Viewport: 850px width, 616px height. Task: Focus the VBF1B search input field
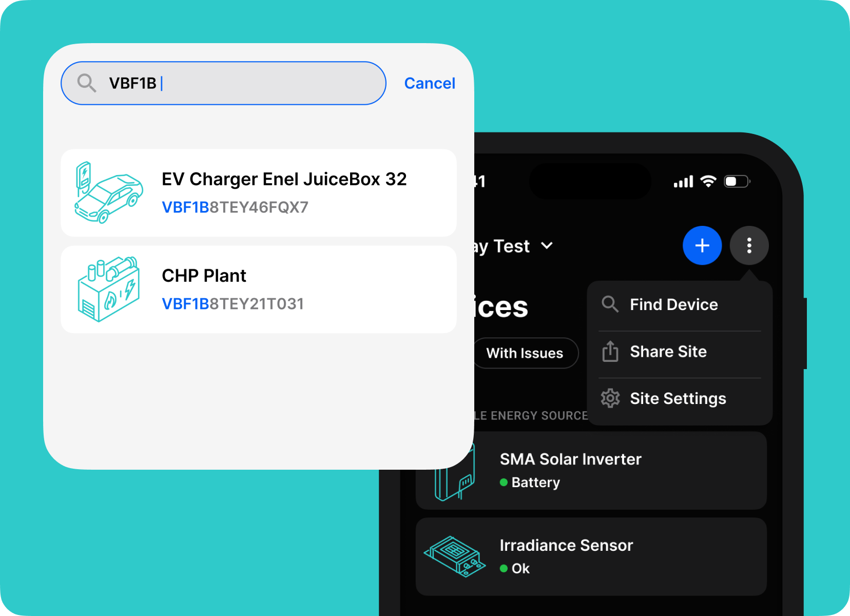tap(241, 83)
